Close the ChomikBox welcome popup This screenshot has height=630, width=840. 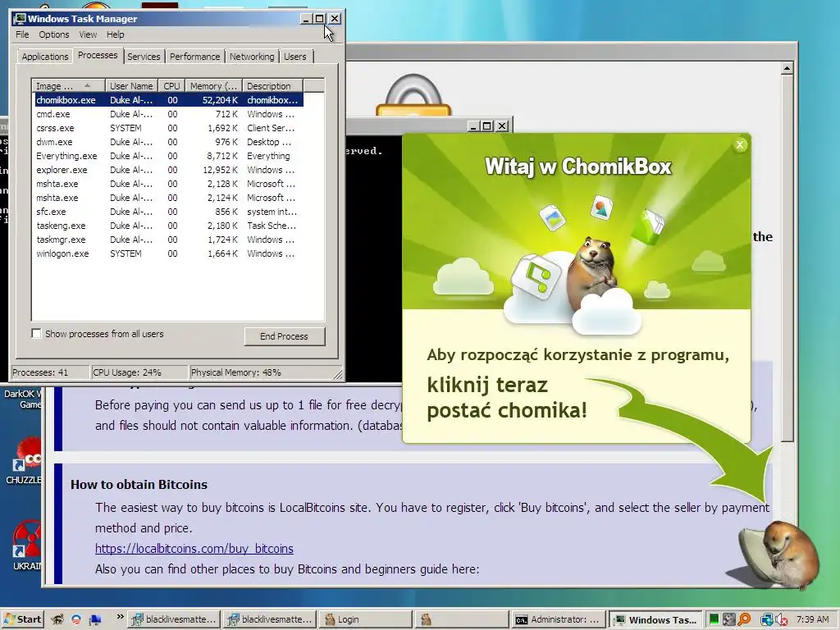pos(740,144)
